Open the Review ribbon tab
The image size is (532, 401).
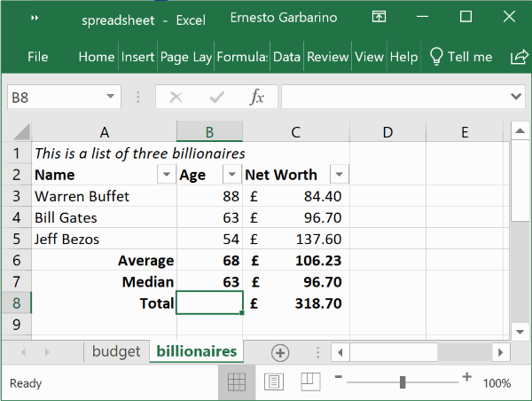(x=328, y=57)
